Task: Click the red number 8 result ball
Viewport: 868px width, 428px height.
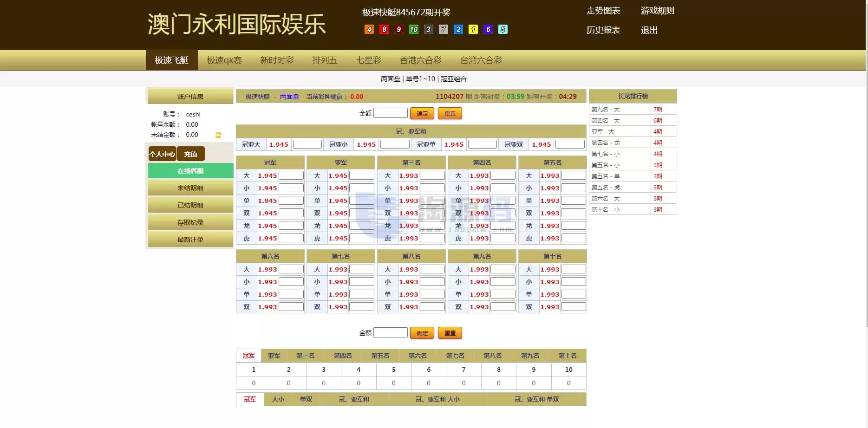Action: pyautogui.click(x=384, y=29)
